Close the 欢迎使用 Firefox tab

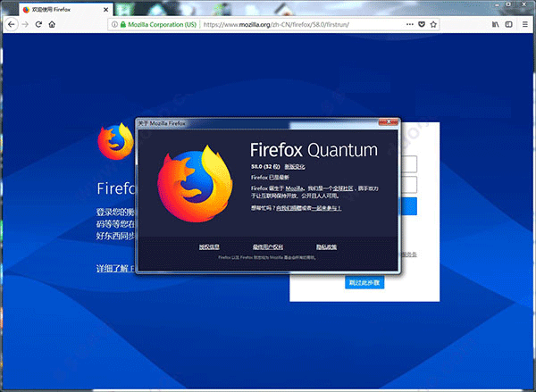pos(106,10)
